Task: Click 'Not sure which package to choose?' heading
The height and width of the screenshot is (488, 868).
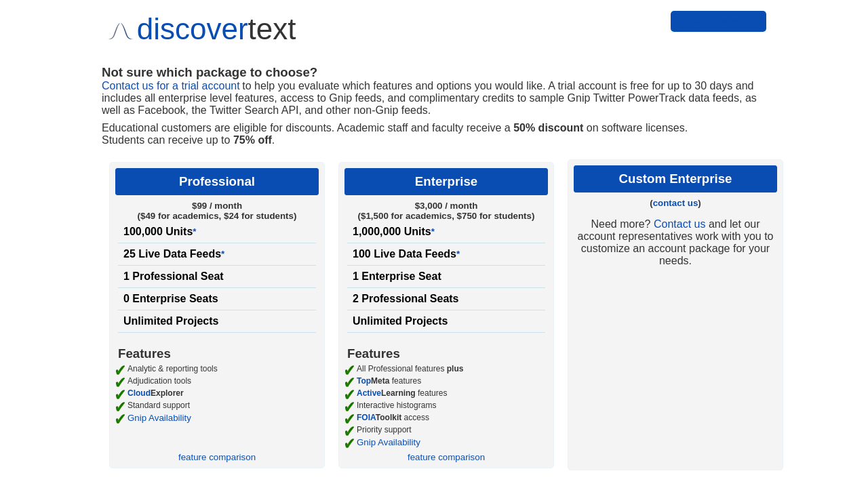Action: point(210,73)
